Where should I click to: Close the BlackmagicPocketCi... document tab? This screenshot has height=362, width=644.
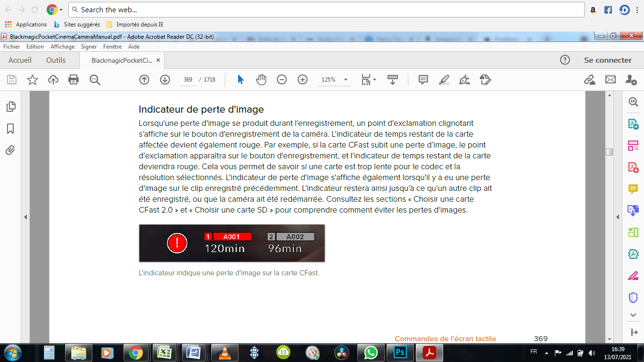click(158, 60)
